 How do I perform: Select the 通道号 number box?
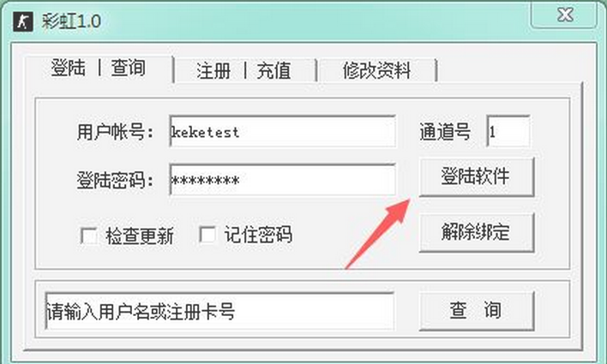[508, 131]
